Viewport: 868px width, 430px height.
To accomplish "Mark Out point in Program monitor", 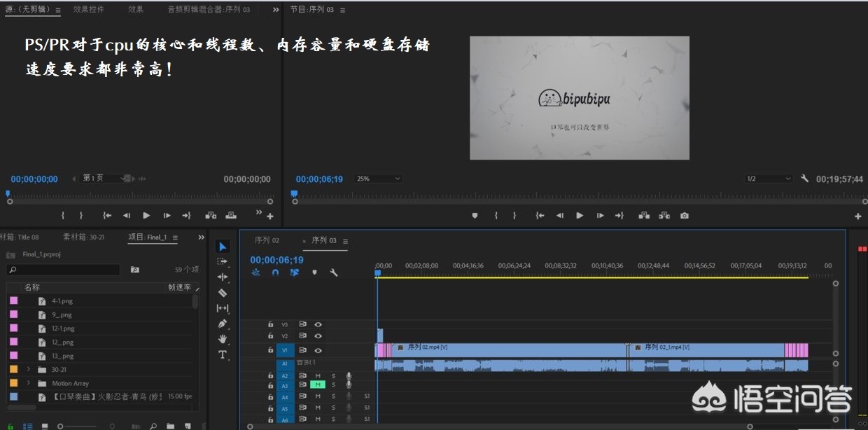I will click(x=514, y=216).
